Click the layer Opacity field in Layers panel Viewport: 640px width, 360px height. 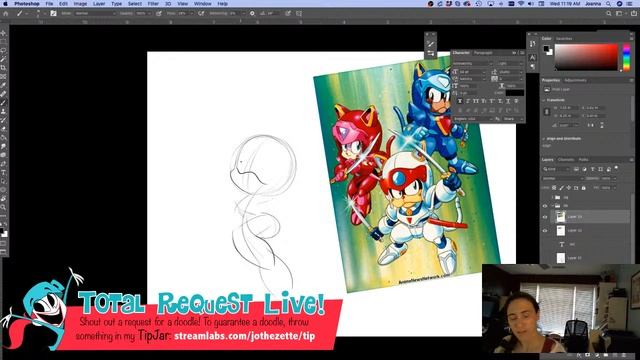point(606,178)
